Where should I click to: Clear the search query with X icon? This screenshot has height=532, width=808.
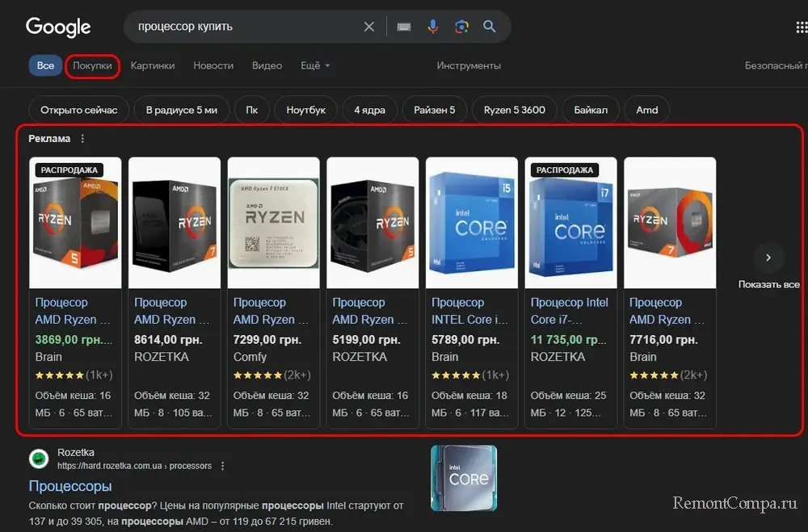[x=369, y=27]
